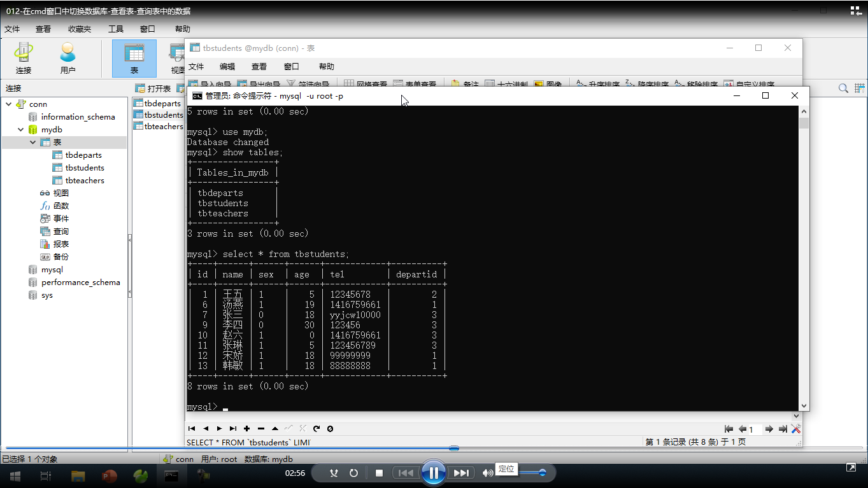Open PowerPoint from the taskbar

pos(110,475)
